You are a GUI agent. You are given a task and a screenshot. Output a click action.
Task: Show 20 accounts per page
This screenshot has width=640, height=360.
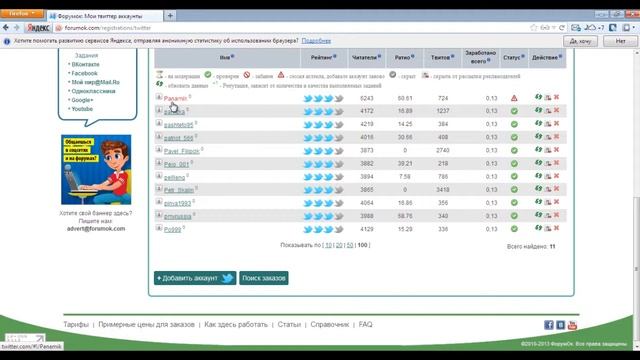point(339,245)
